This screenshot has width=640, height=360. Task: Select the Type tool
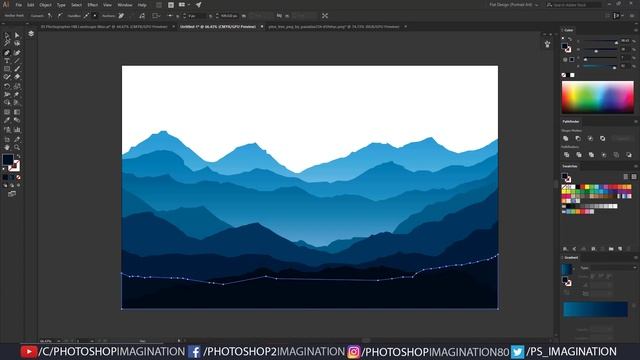click(7, 61)
